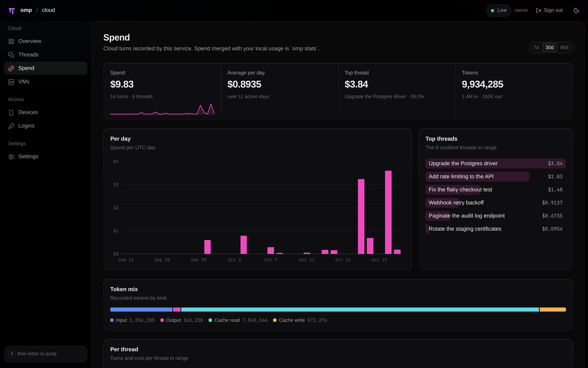Click the cyan Cache read token segment
This screenshot has height=368, width=588.
point(360,310)
